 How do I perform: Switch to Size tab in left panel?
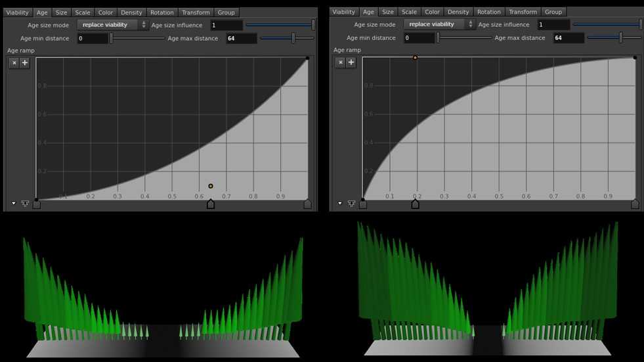(x=61, y=12)
